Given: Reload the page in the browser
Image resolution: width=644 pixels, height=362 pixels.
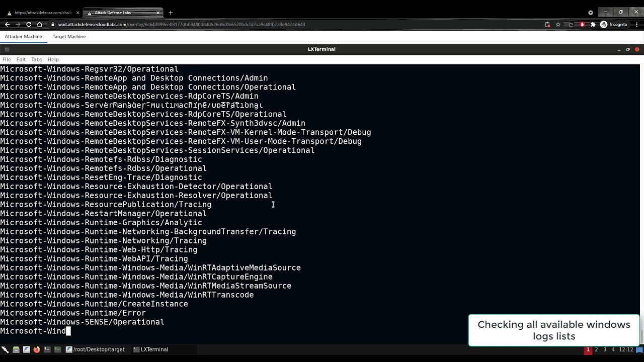Looking at the screenshot, I should (x=29, y=24).
